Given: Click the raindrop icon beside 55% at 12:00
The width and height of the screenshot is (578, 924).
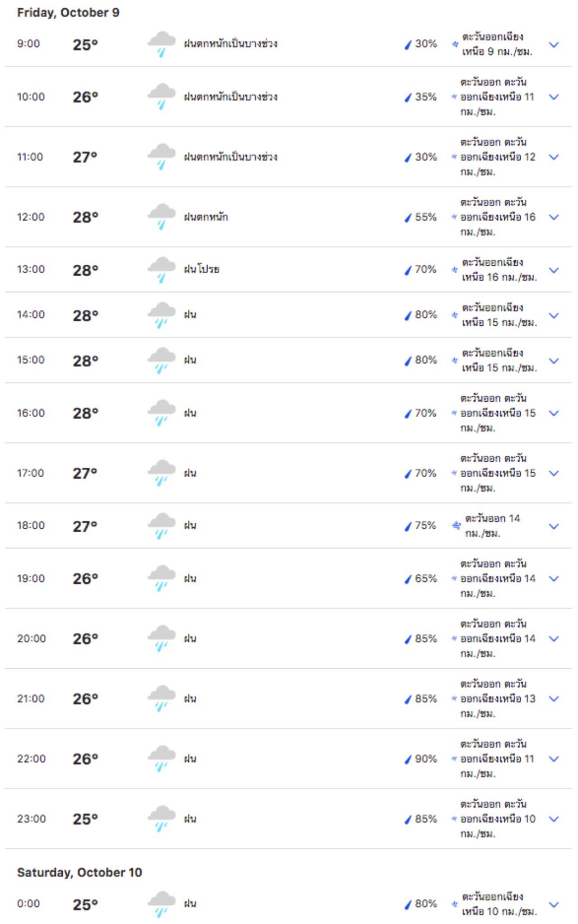Looking at the screenshot, I should tap(408, 217).
